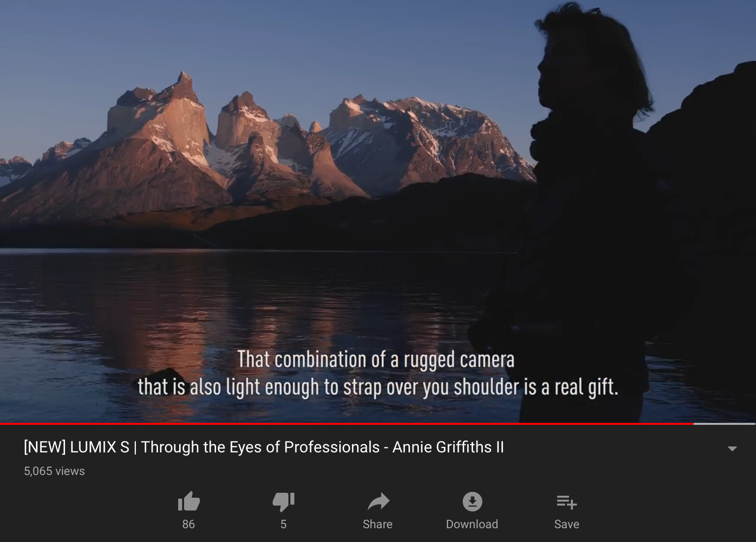Click the Save text label

coord(567,524)
